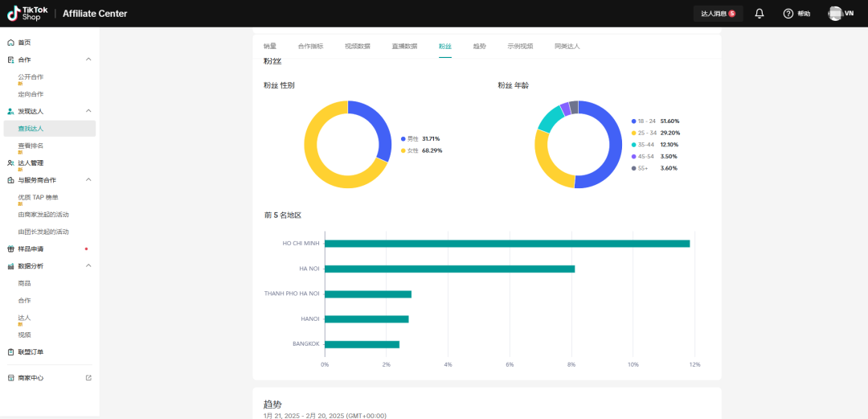Switch to the 视频数据 tab

358,47
